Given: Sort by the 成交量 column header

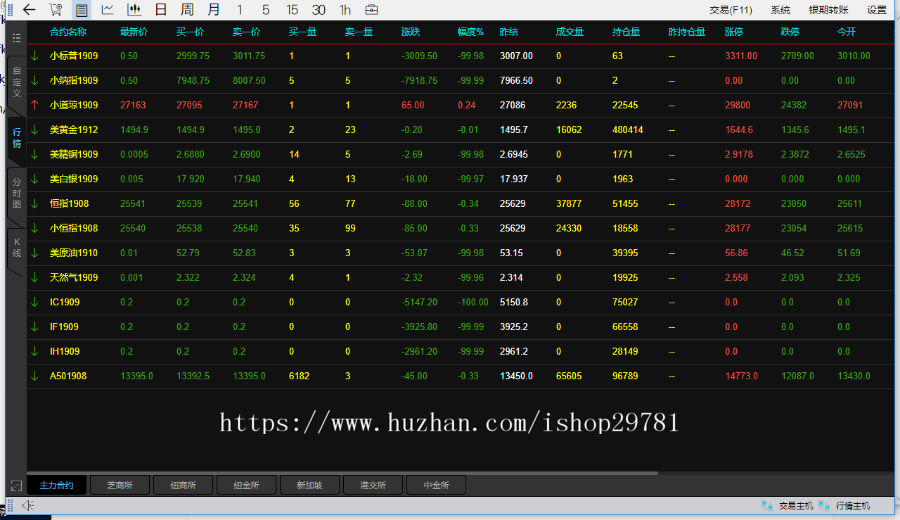Looking at the screenshot, I should click(569, 32).
